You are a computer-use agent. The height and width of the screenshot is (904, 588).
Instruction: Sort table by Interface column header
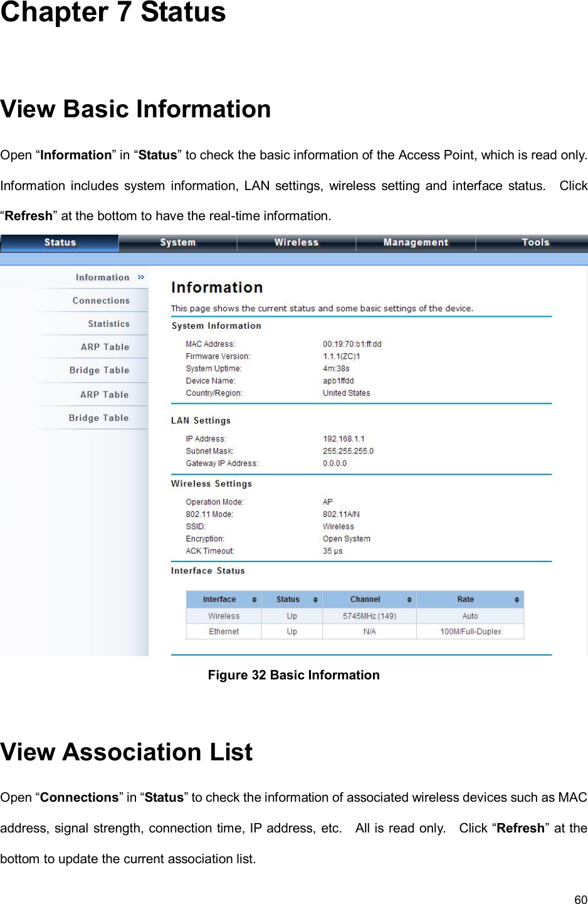click(x=224, y=600)
